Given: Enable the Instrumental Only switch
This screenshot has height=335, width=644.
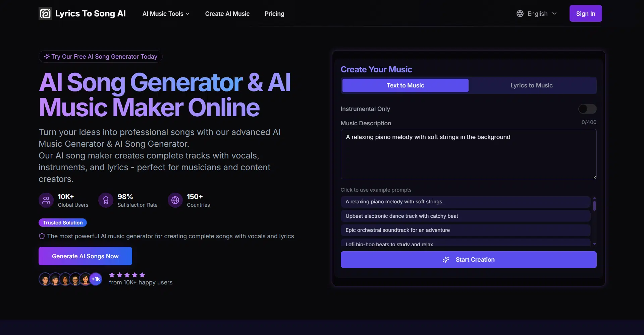Looking at the screenshot, I should tap(587, 109).
